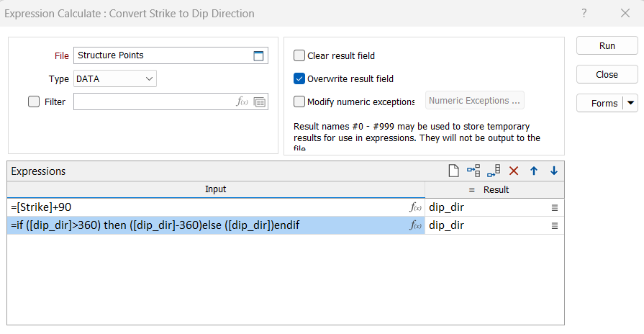Click the Close button

607,74
